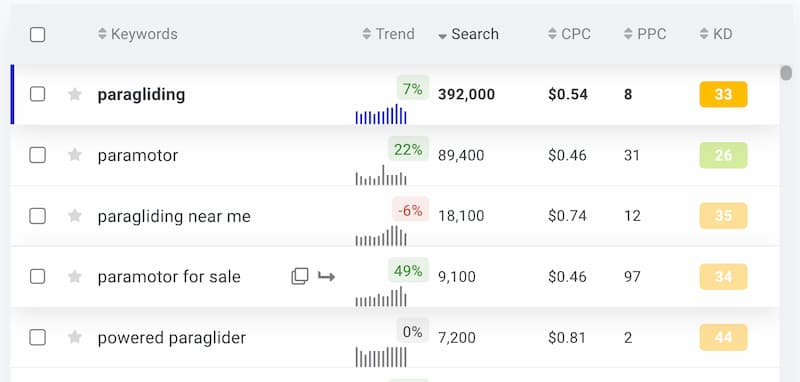Open paramotor trend bar chart
The width and height of the screenshot is (800, 382).
pyautogui.click(x=381, y=175)
